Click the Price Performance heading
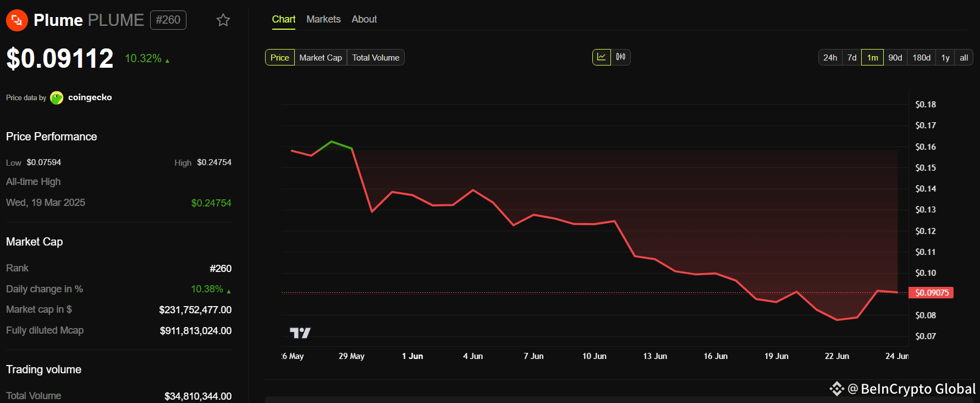 click(52, 137)
